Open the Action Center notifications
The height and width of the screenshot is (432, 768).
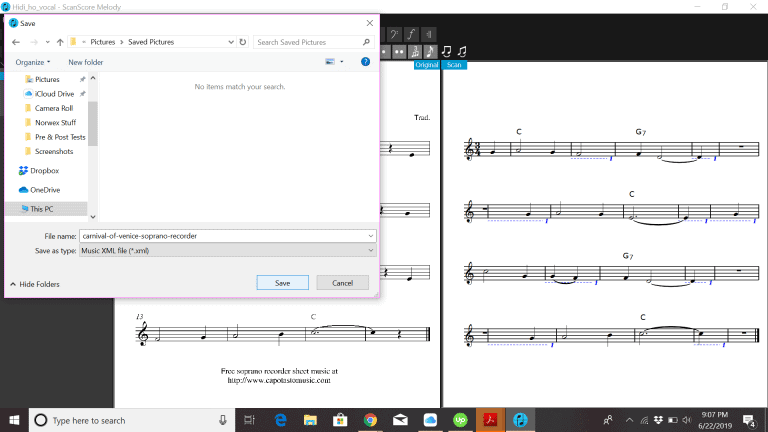click(749, 420)
